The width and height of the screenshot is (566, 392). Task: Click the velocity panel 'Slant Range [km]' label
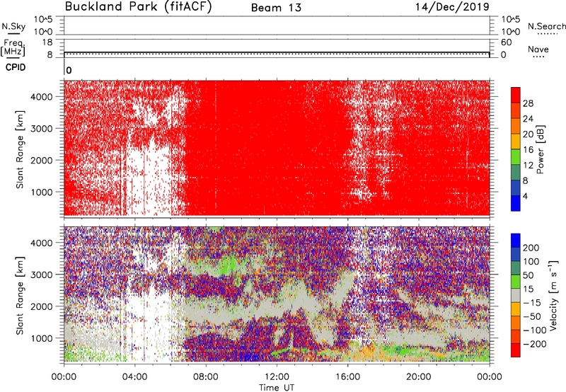point(20,296)
